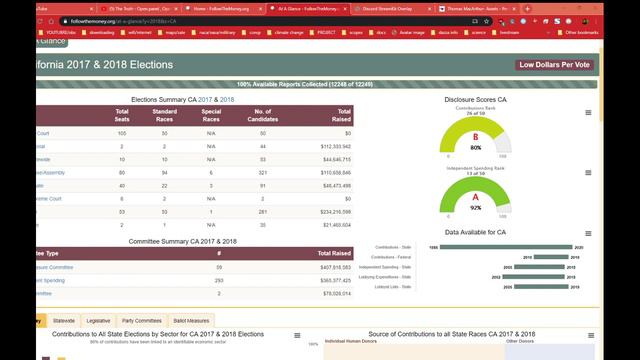640x360 pixels.
Task: Open the 2018 link in Elections Summary title
Action: (x=227, y=100)
